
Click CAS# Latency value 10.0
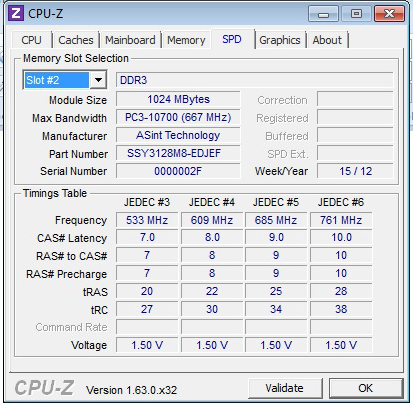pyautogui.click(x=341, y=238)
